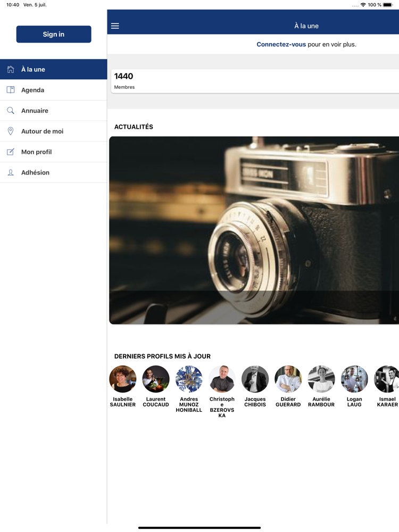This screenshot has height=532, width=399.
Task: Tap the battery indicator in status bar
Action: [387, 5]
